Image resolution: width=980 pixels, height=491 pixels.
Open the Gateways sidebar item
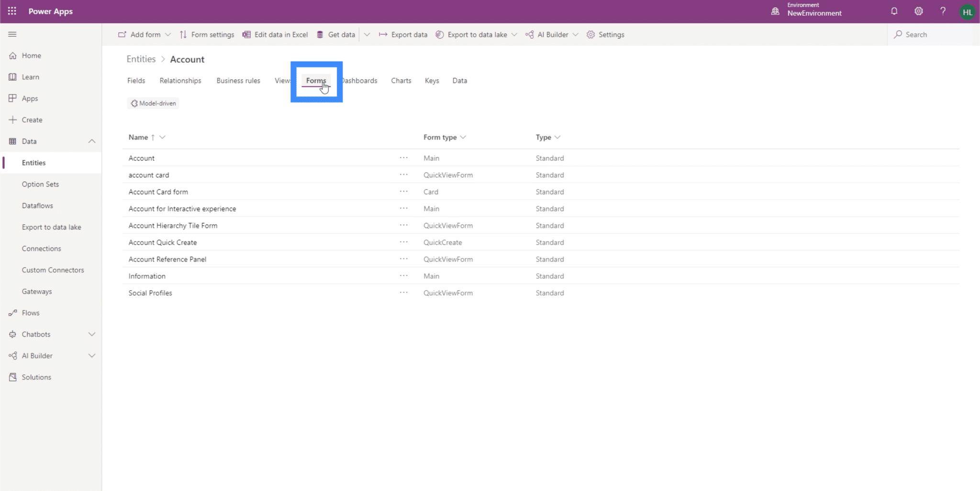(37, 291)
